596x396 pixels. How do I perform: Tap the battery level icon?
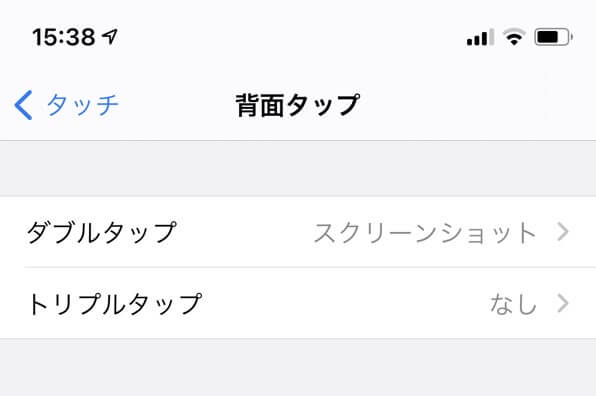[x=553, y=37]
